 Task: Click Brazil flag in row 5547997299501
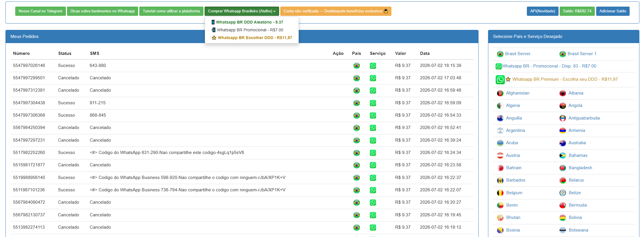pyautogui.click(x=357, y=78)
